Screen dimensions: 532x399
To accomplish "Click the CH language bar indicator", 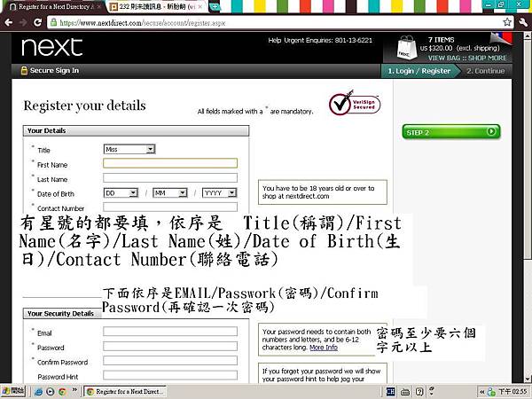I will (x=390, y=392).
